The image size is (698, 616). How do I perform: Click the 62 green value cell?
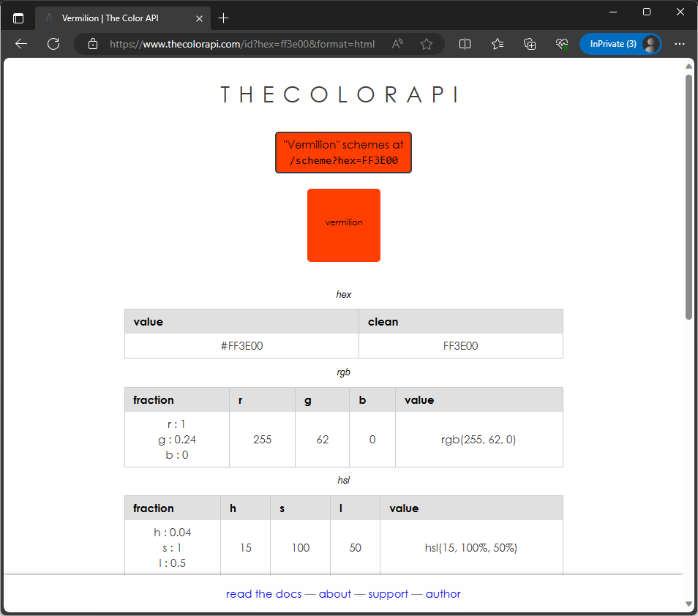tap(322, 440)
